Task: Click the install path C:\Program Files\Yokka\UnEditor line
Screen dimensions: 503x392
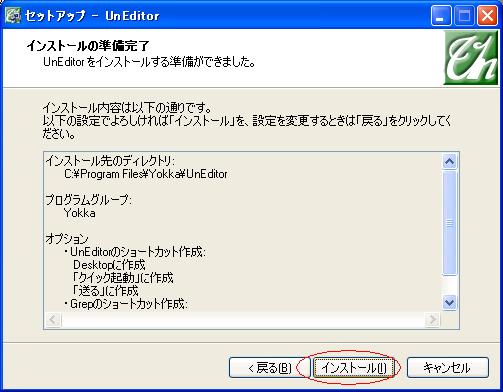Action: coord(146,174)
